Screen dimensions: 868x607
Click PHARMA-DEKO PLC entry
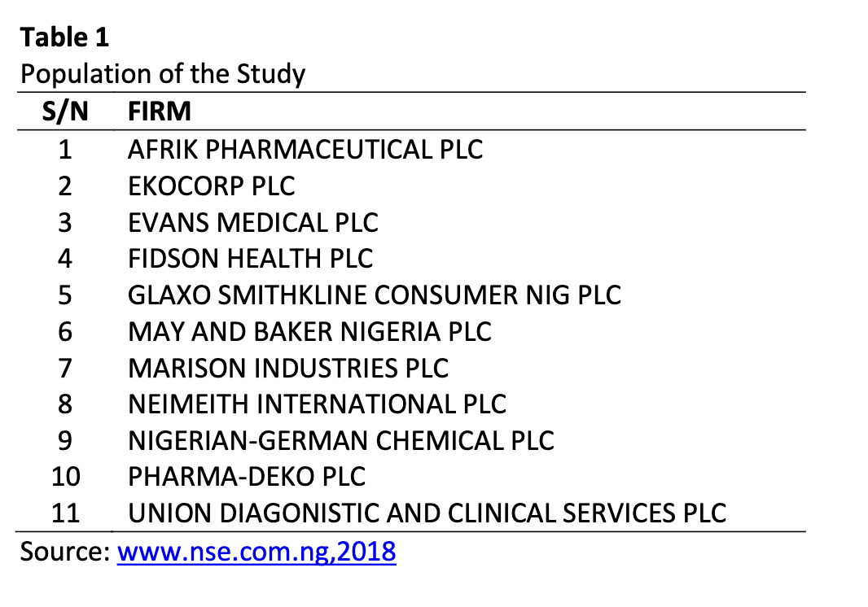tap(247, 477)
